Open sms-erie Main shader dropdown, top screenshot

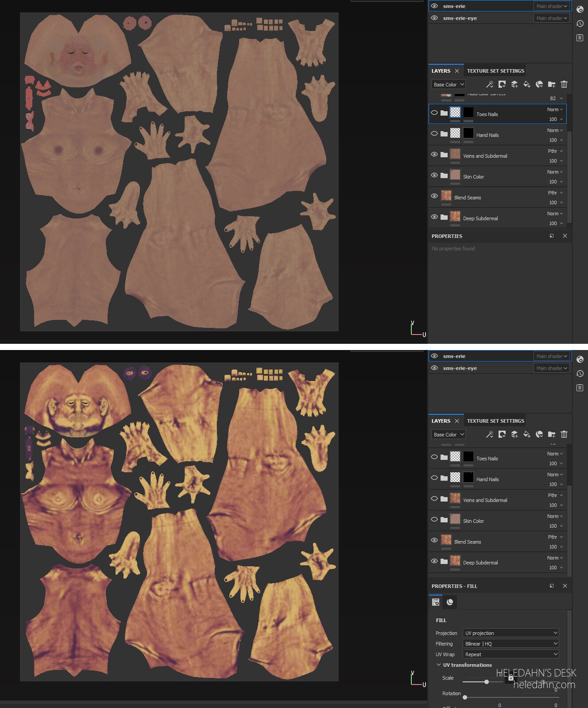551,6
